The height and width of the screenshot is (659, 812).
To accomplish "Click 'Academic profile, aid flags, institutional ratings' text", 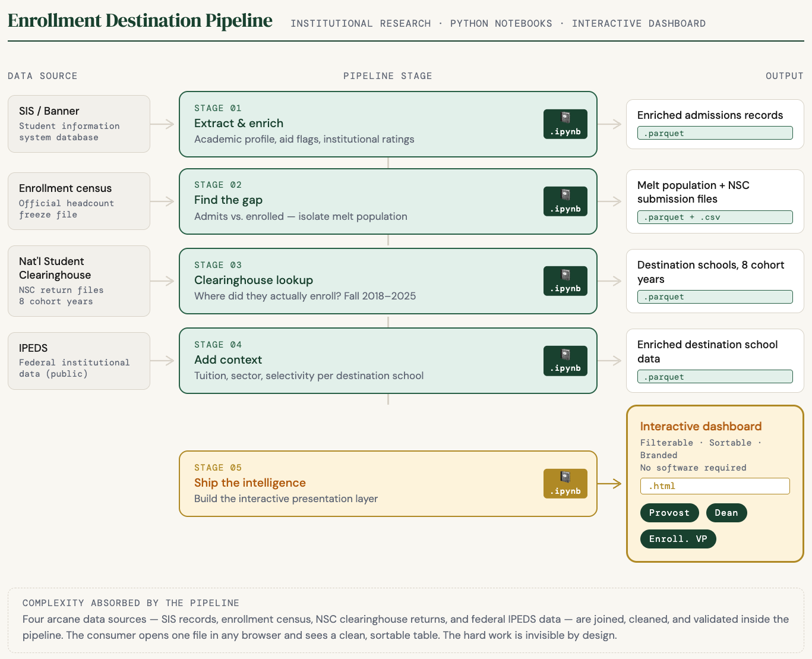I will pos(304,139).
